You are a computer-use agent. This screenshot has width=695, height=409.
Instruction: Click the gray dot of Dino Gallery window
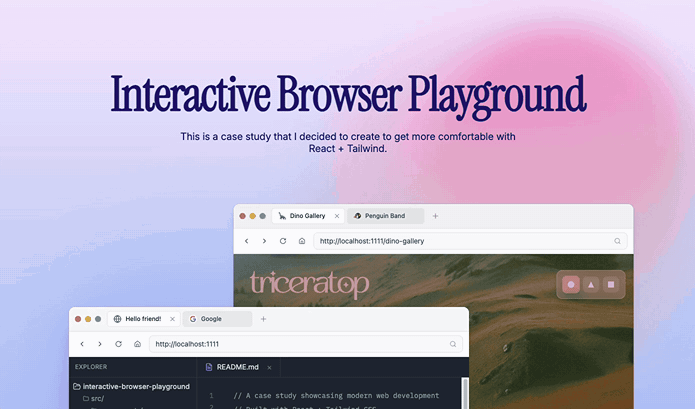click(x=262, y=216)
